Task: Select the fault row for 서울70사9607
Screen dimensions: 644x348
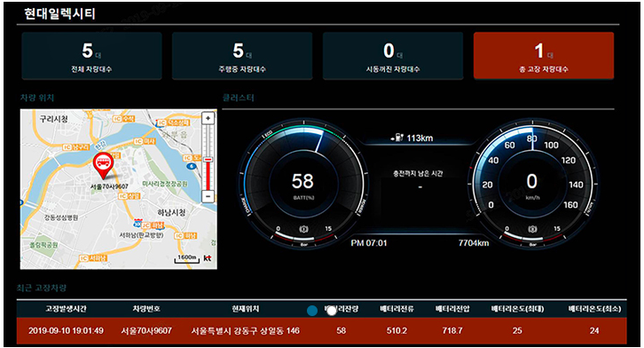Action: (322, 331)
